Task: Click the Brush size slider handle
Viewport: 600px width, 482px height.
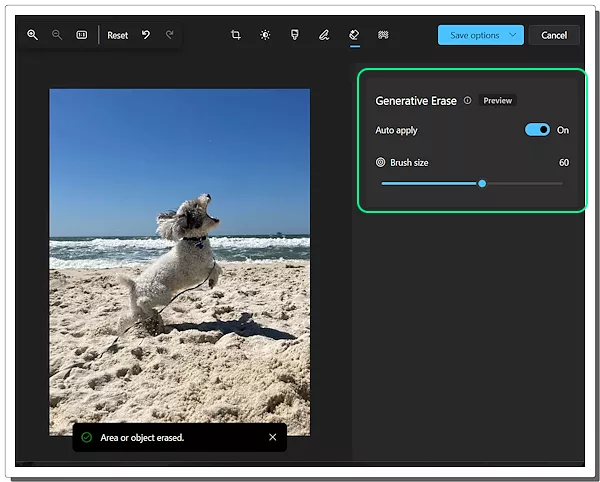Action: click(x=482, y=183)
